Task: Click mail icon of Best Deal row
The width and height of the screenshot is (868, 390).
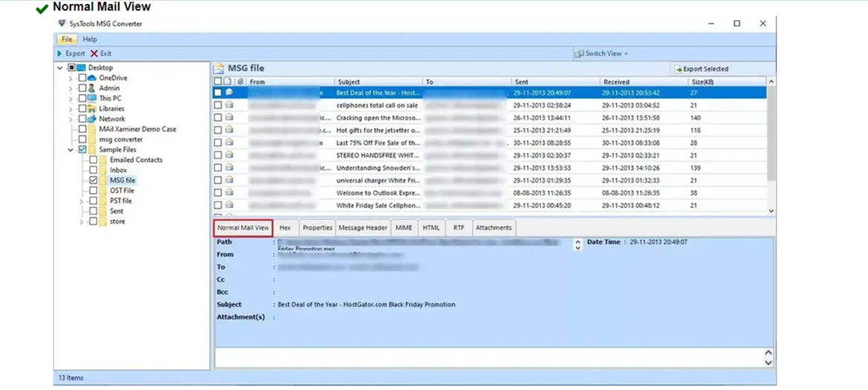Action: (x=229, y=92)
